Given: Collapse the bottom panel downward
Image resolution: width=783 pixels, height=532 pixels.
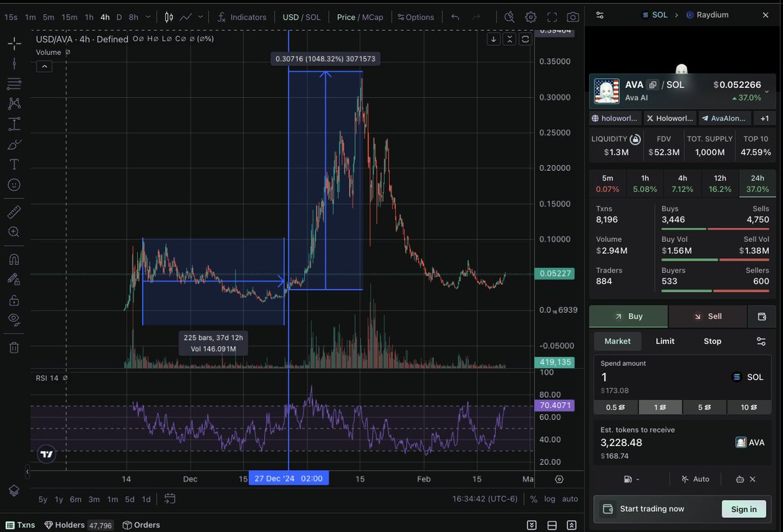Looking at the screenshot, I should pos(532,525).
